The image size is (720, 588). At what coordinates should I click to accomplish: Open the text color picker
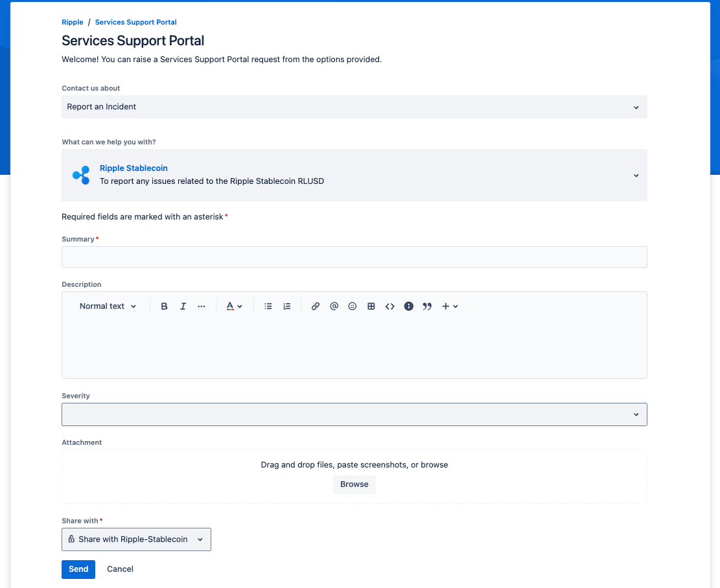233,306
